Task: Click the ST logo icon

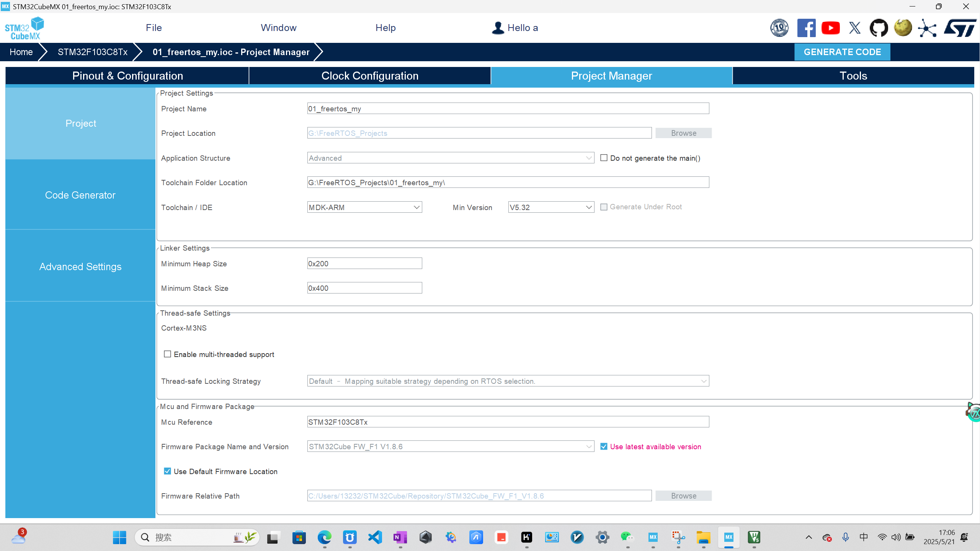Action: tap(960, 28)
